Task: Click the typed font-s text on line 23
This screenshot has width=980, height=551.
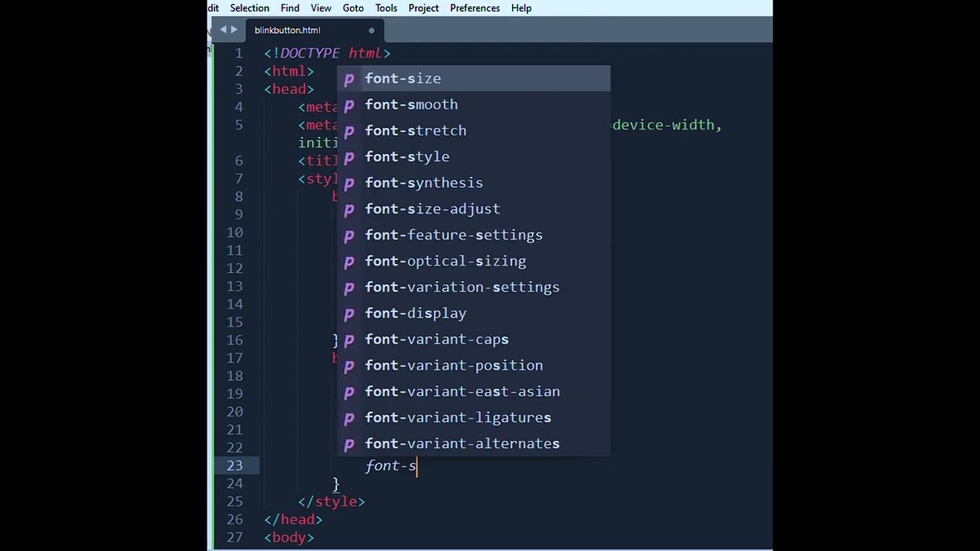Action: [x=390, y=465]
